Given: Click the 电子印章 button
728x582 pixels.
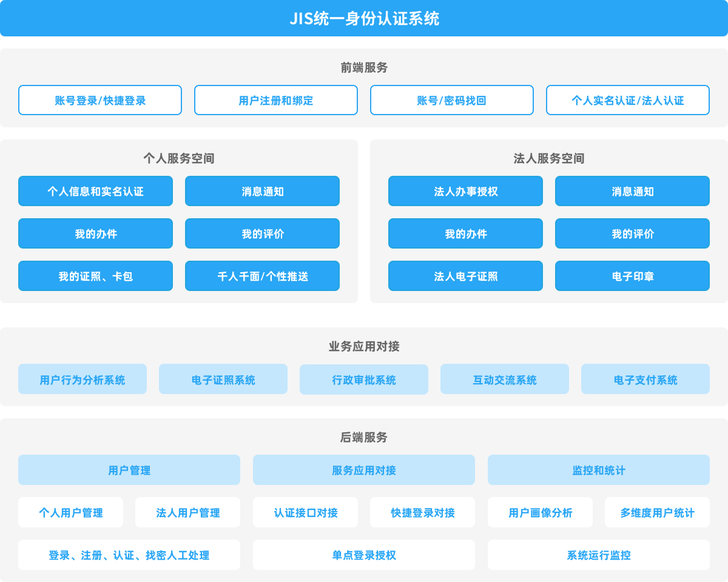Looking at the screenshot, I should 632,276.
